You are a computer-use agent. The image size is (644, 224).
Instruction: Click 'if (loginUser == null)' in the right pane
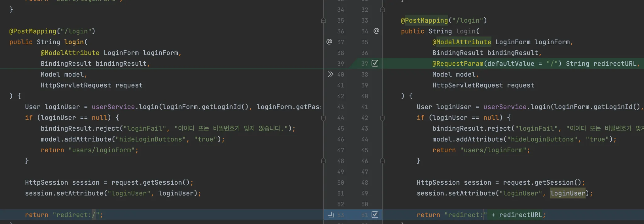point(460,118)
